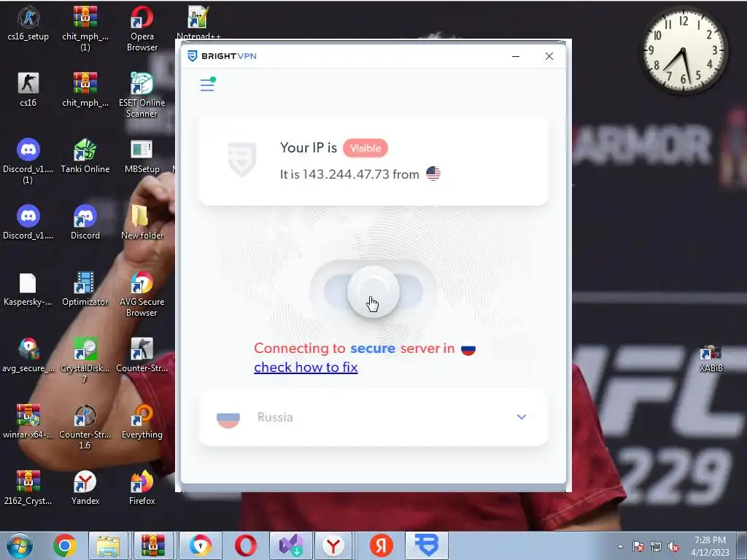This screenshot has height=560, width=747.
Task: Launch ESET Online Scanner shortcut
Action: point(142,94)
